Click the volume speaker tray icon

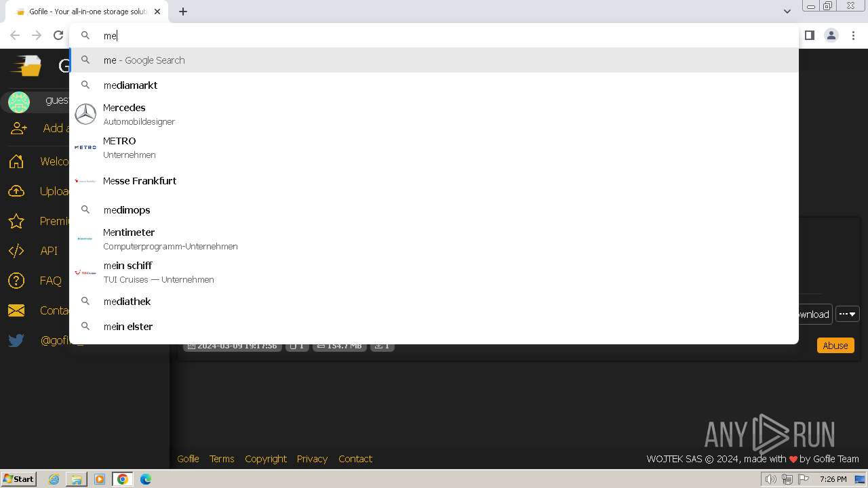770,479
